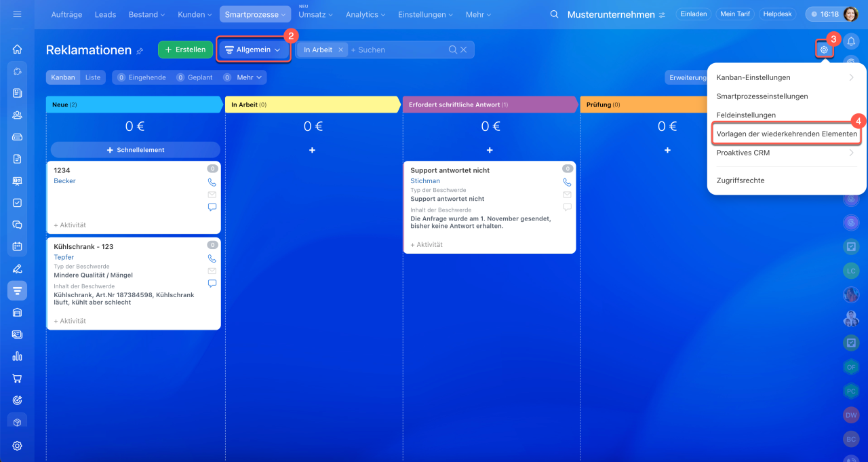
Task: Open the settings gear at the sidebar bottom
Action: click(17, 446)
